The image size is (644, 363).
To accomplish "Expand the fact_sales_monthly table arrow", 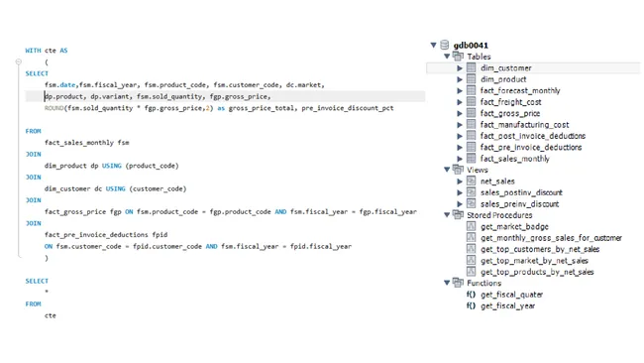I will (x=460, y=159).
